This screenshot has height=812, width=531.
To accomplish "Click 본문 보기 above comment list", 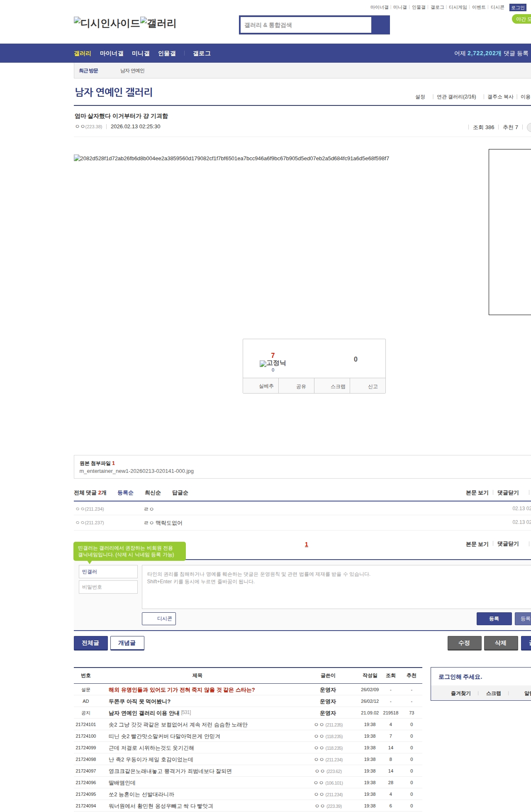I will 477,492.
